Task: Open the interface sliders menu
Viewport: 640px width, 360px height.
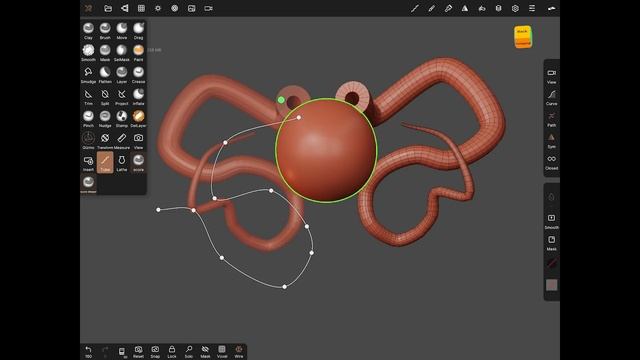Action: click(532, 8)
